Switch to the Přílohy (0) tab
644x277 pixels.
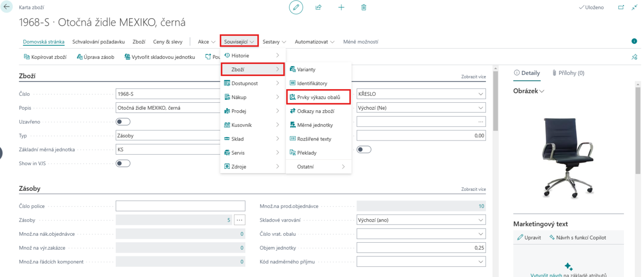pyautogui.click(x=568, y=73)
